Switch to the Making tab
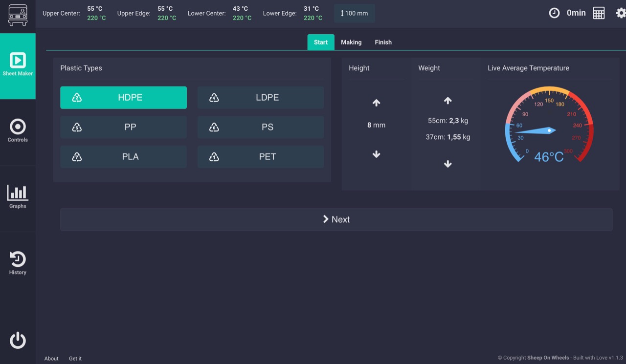The image size is (626, 364). point(351,42)
